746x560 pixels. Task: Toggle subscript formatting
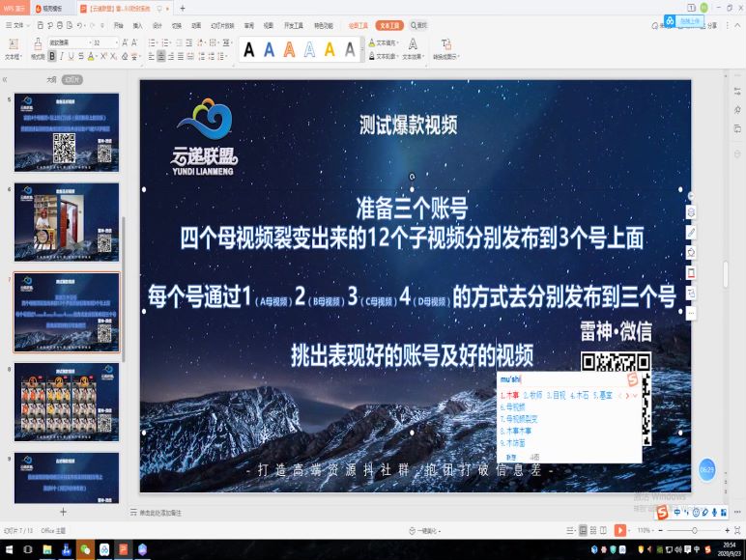coord(113,56)
